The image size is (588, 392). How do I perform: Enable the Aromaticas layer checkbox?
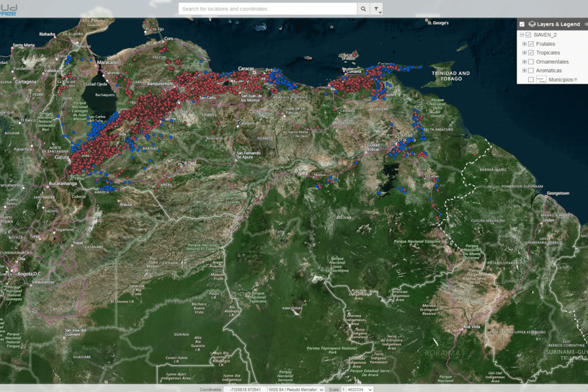coord(531,71)
